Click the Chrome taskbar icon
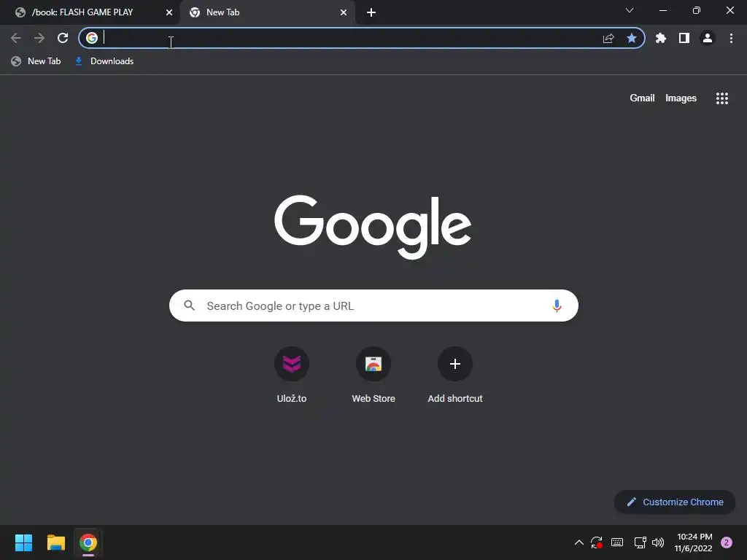Screen dimensions: 747x560 coord(88,542)
